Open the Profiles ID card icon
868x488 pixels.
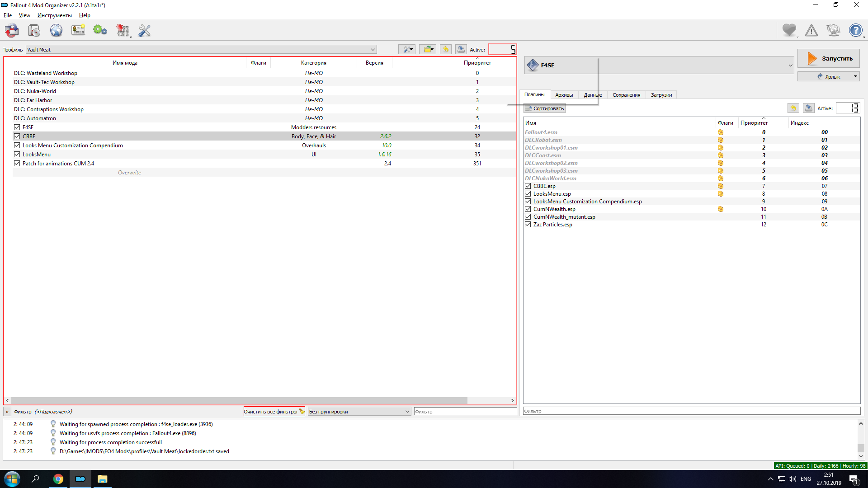point(78,31)
